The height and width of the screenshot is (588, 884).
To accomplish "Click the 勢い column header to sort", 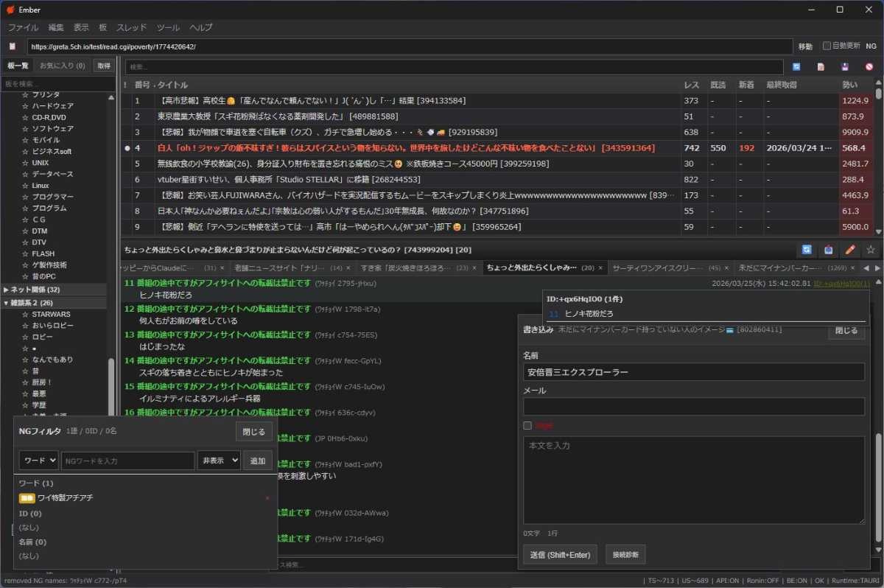I will point(849,85).
